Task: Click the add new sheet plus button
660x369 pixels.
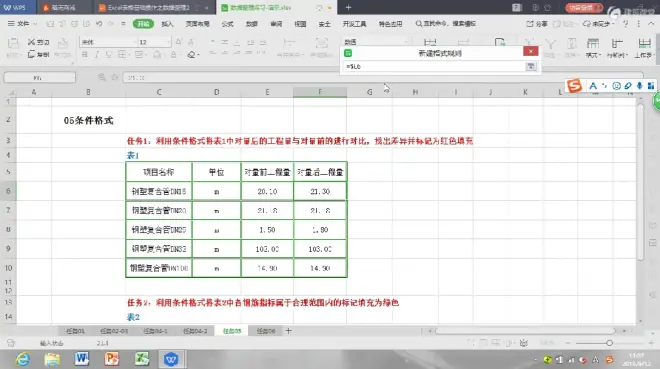Action: (288, 331)
